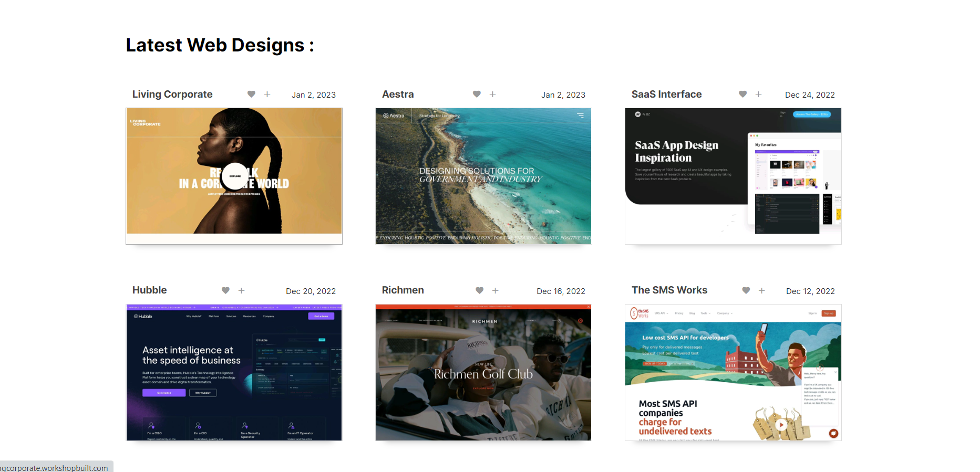View the Aestra coastline preview thumbnail
Viewport: 980px width, 472px height.
(483, 176)
